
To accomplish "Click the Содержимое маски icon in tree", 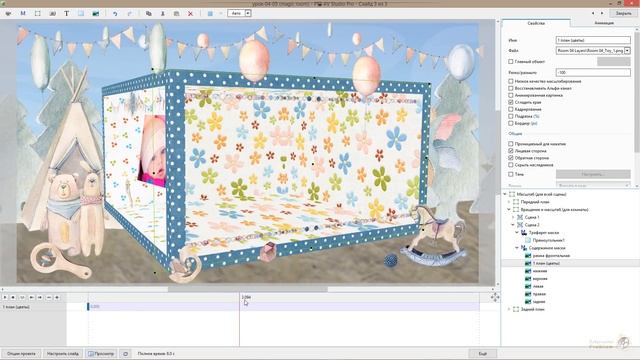I will click(x=524, y=248).
